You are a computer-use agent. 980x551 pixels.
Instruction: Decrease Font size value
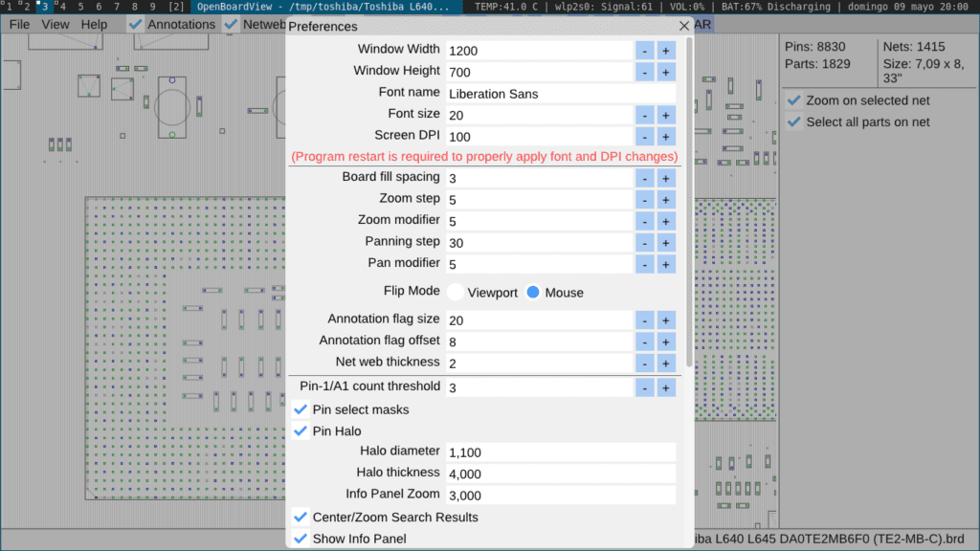(644, 115)
